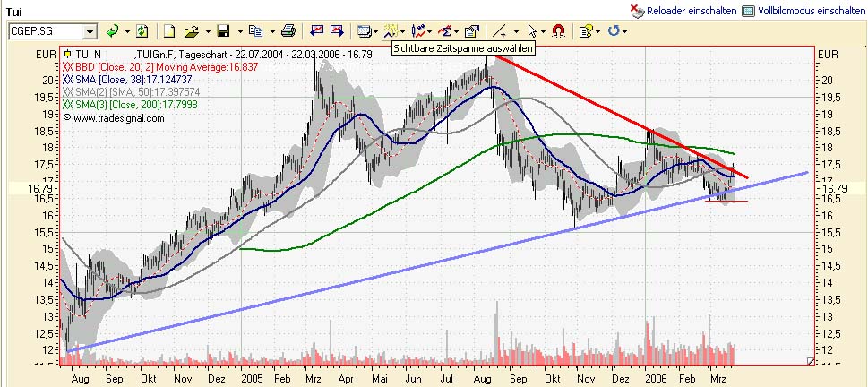Screen dimensions: 868x387
Task: Click inside the CGEP.SG symbol field
Action: click(x=46, y=31)
